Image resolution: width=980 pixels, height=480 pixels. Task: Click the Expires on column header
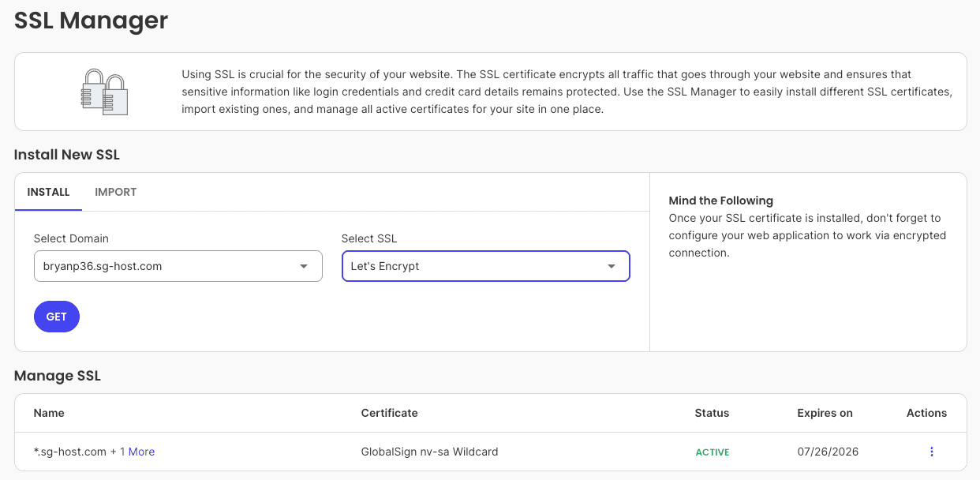(825, 413)
